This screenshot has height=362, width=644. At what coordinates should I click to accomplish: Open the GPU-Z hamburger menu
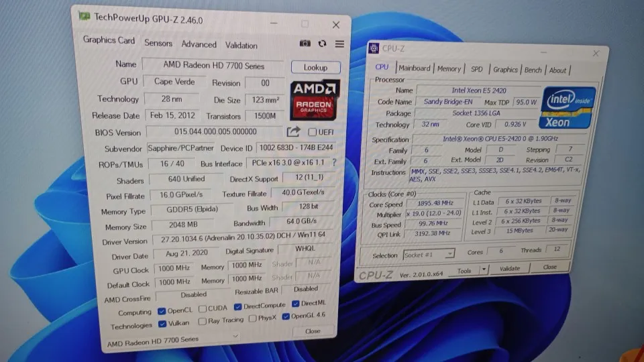339,44
